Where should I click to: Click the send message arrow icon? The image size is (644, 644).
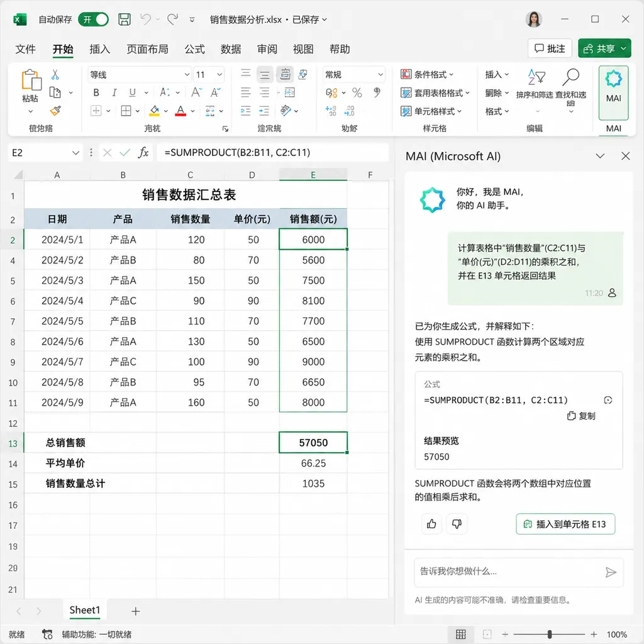(611, 572)
